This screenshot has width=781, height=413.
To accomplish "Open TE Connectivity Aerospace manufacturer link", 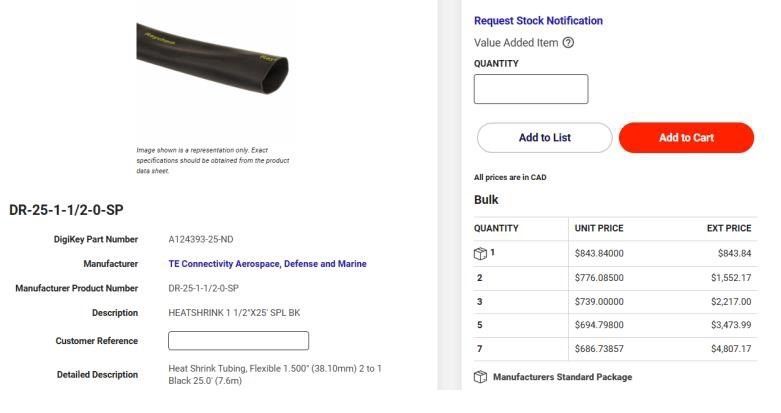I will pos(267,264).
